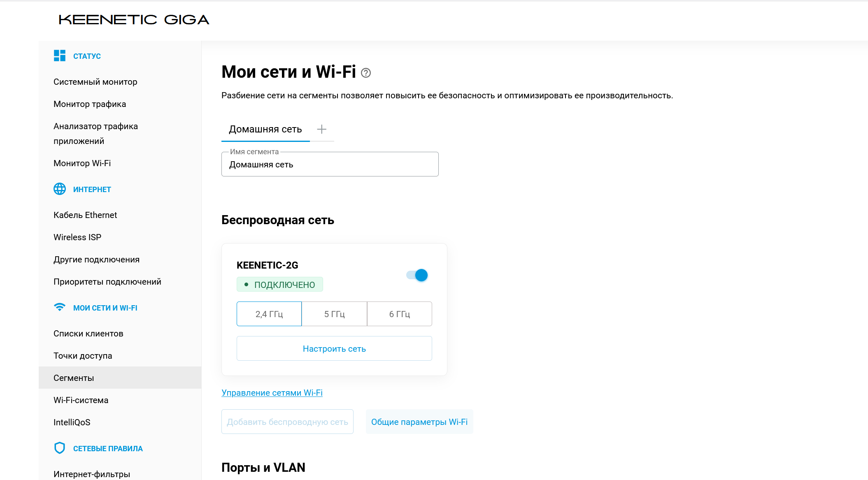Viewport: 868px width, 480px height.
Task: Select the 2,4 ГГц band
Action: [x=269, y=314]
